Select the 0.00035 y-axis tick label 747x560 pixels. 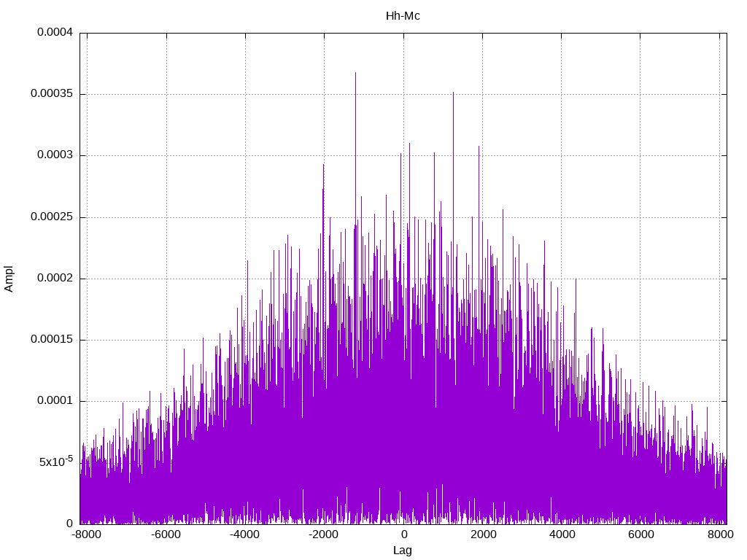pyautogui.click(x=53, y=94)
